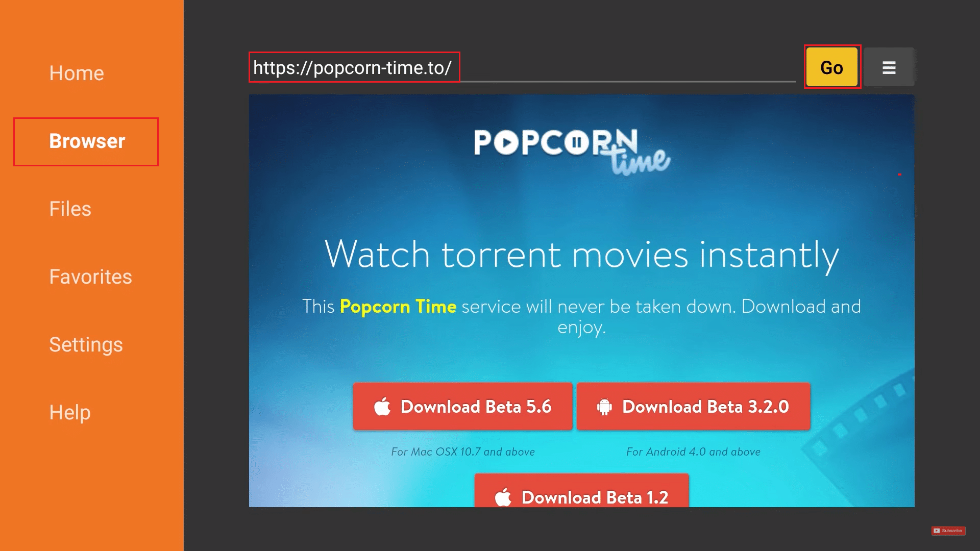Click the Go button to navigate
Image resolution: width=980 pixels, height=551 pixels.
(832, 67)
